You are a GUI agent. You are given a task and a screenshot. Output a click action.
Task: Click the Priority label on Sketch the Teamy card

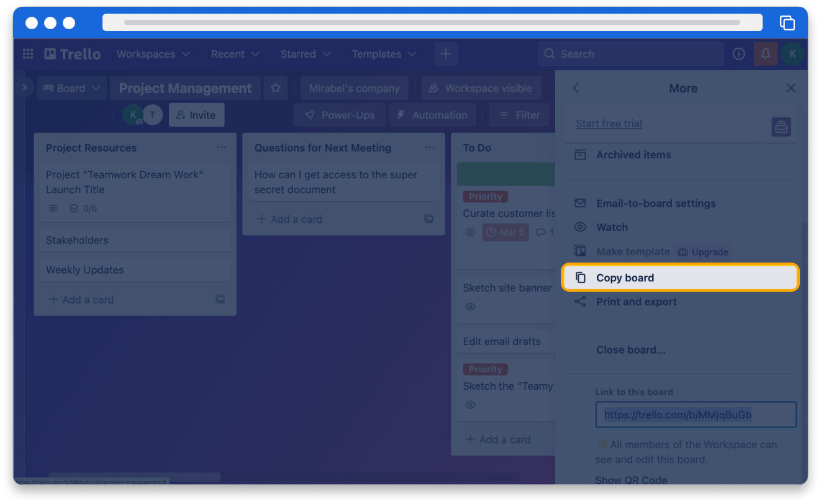click(485, 369)
